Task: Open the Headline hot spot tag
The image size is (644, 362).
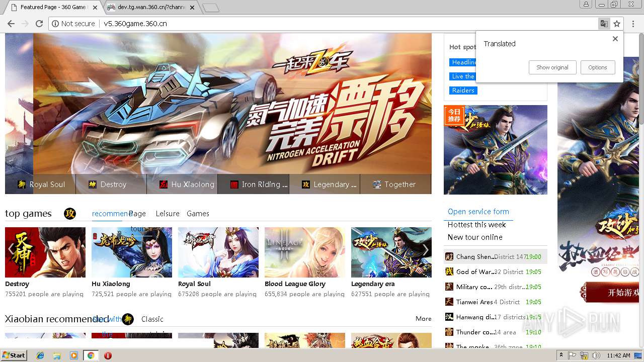Action: tap(463, 62)
